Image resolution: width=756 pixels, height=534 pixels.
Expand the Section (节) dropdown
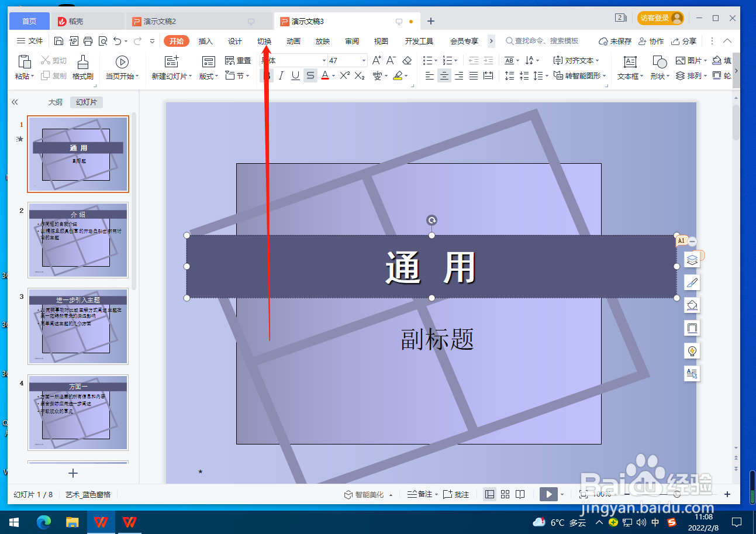(237, 76)
